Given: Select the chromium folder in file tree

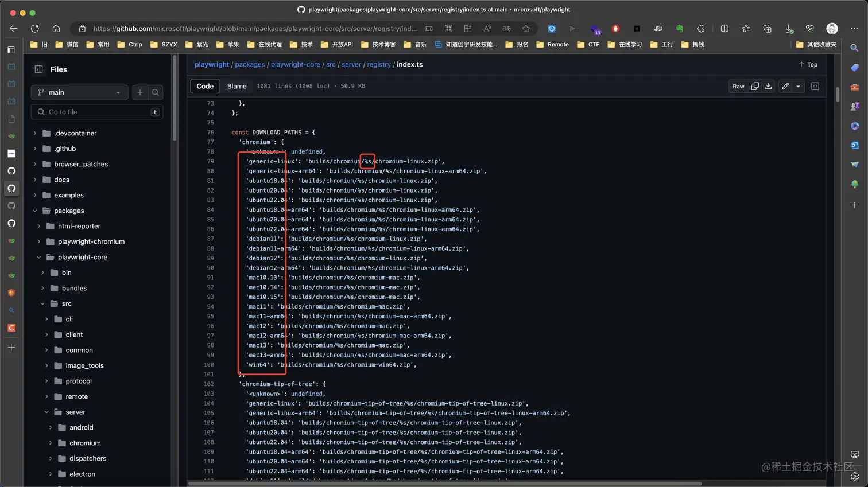Looking at the screenshot, I should tap(85, 443).
